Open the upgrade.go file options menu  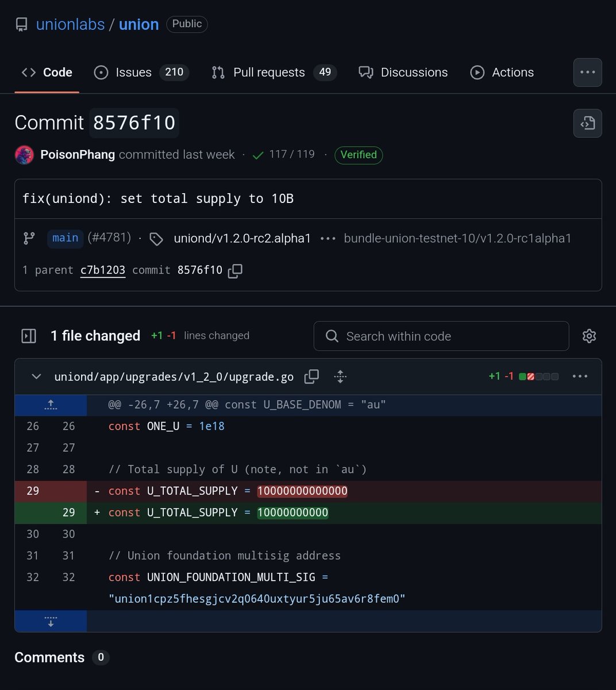(x=580, y=376)
